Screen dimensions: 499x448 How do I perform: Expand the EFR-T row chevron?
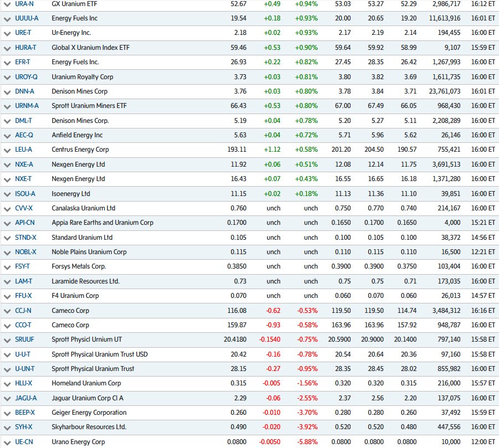click(x=7, y=63)
